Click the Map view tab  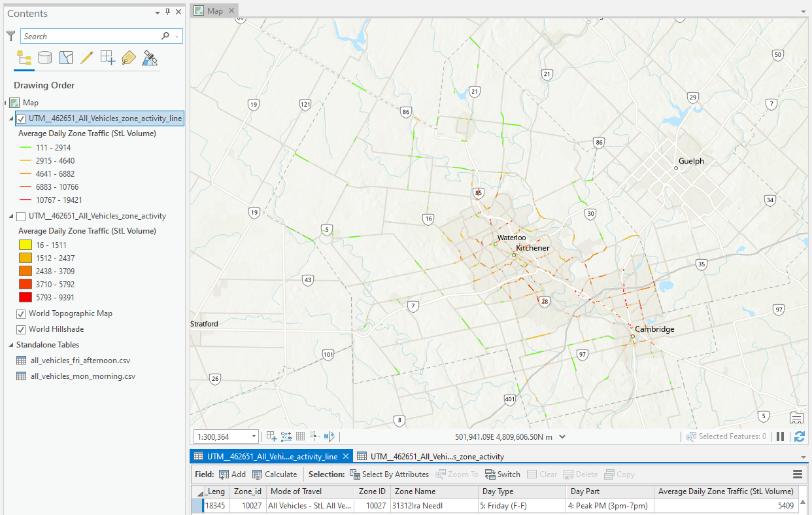coord(214,10)
